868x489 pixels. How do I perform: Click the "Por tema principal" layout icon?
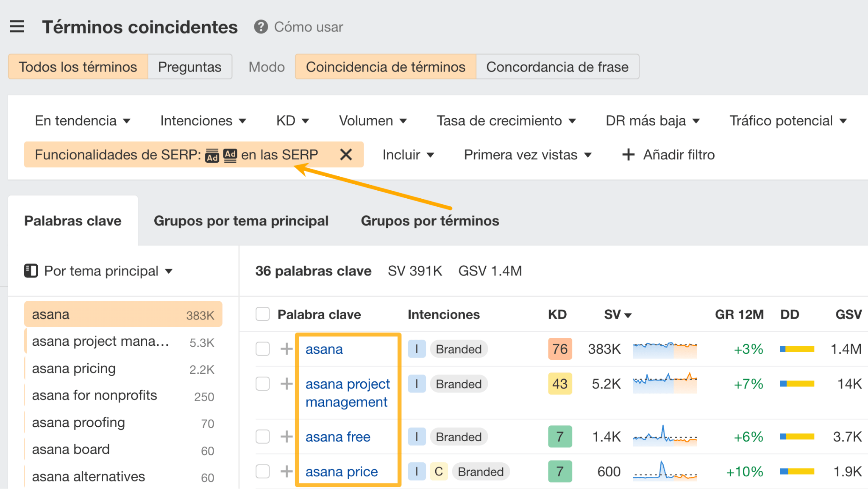tap(30, 270)
